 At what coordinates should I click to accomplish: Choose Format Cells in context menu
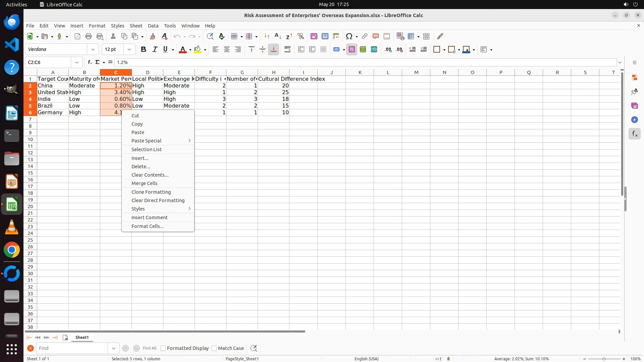point(148,226)
